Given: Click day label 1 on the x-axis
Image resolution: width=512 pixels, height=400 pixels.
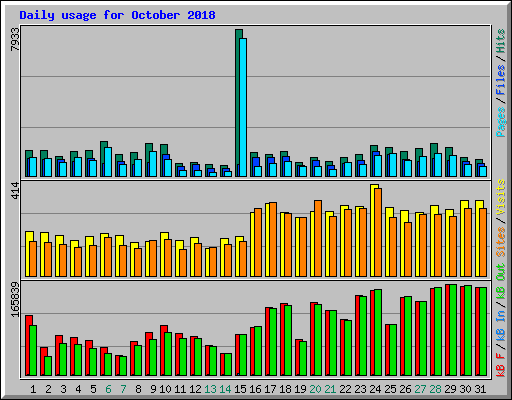Looking at the screenshot, I should point(33,389).
